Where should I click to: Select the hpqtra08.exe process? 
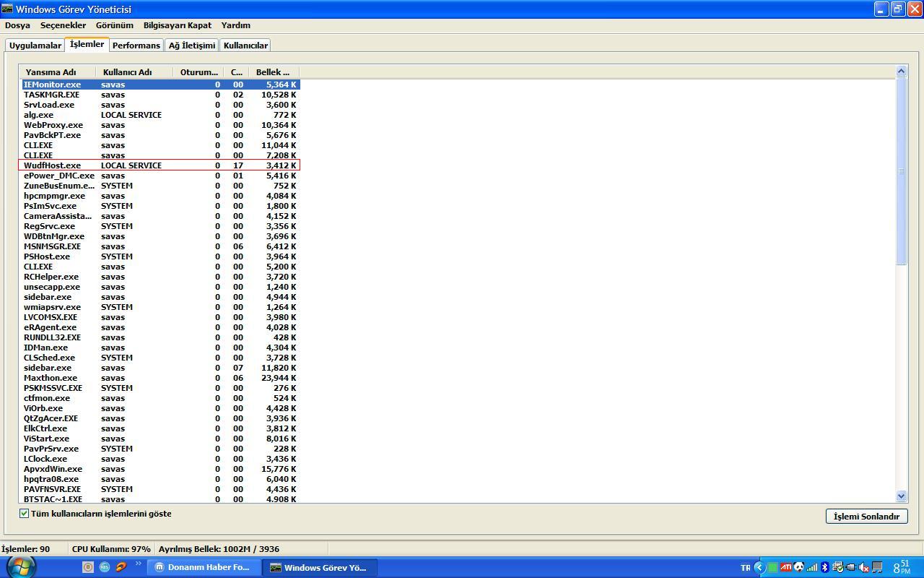point(160,479)
